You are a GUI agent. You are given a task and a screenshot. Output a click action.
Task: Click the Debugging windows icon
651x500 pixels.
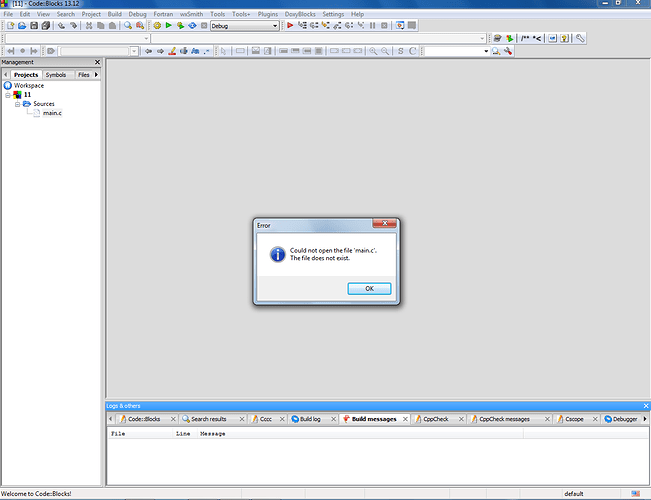400,26
